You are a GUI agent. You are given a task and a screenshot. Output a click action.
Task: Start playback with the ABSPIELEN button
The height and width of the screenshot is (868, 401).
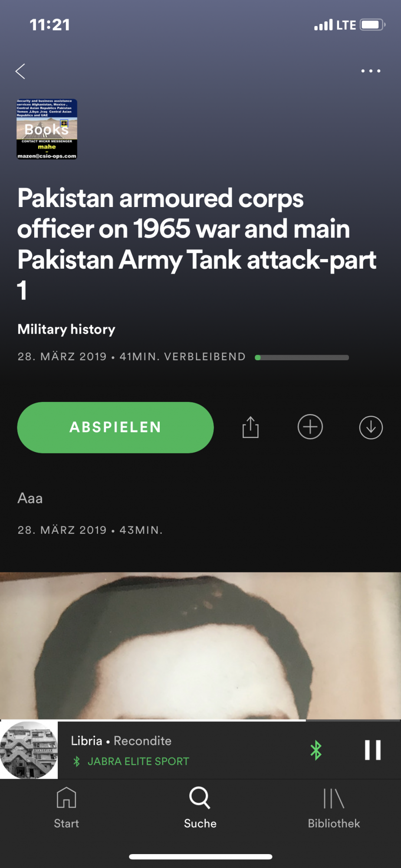pyautogui.click(x=115, y=427)
